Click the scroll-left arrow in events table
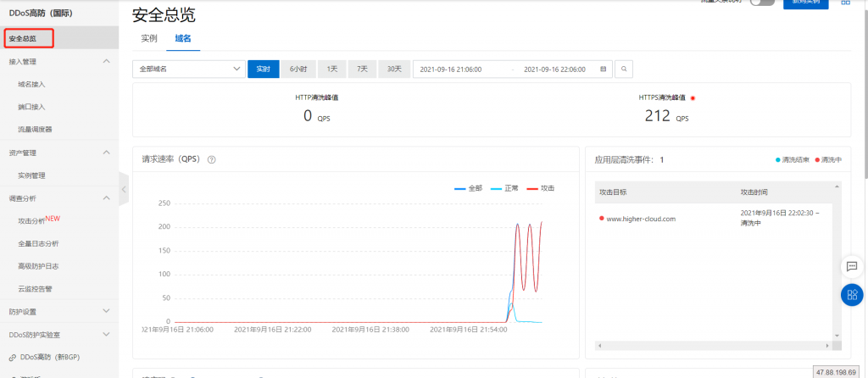Screen dimensions: 868x378 coord(599,345)
